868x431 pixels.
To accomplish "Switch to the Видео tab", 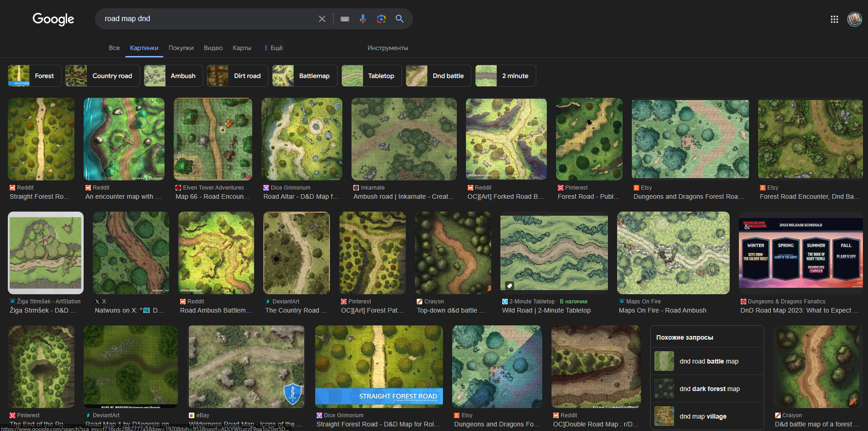I will point(213,48).
